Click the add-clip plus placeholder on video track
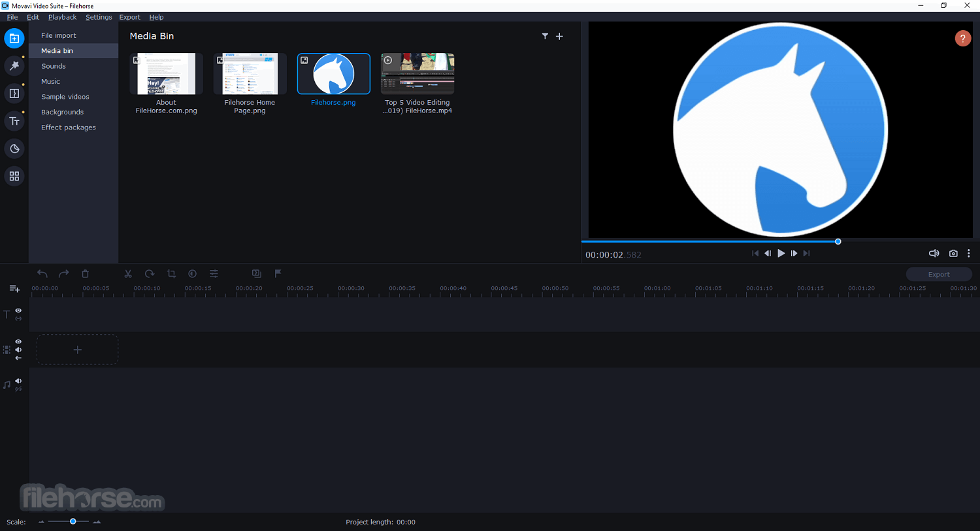 coord(77,350)
